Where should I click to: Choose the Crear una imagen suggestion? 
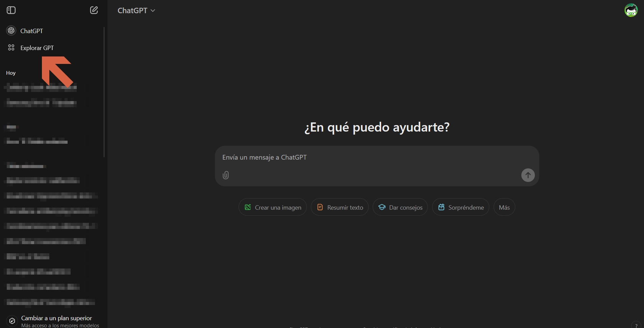tap(273, 207)
